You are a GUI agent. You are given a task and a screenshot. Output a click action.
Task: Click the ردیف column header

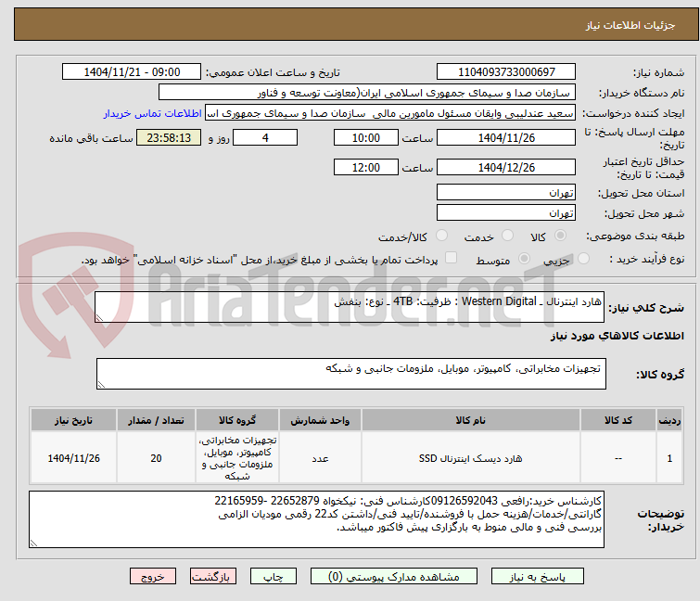click(669, 420)
